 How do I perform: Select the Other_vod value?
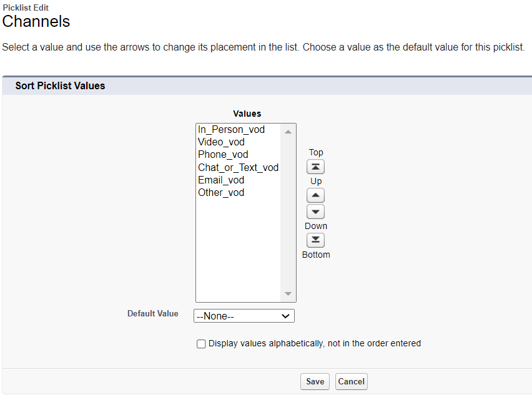(x=221, y=192)
